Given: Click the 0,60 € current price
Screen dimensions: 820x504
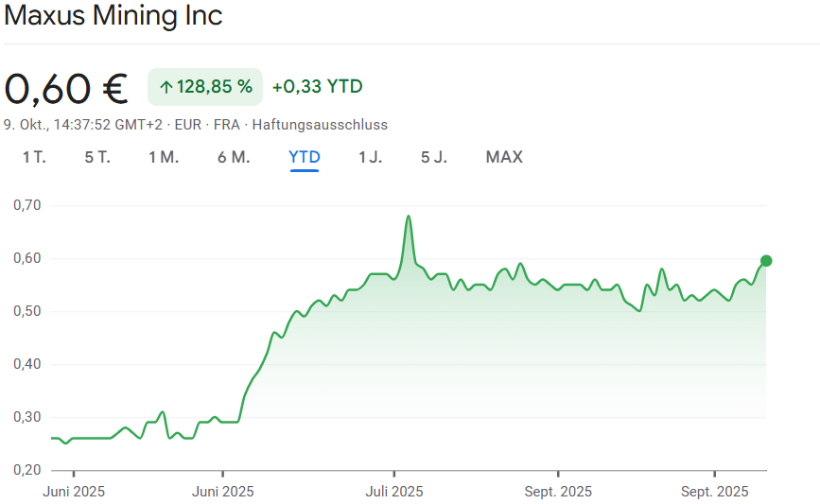Looking at the screenshot, I should 66,88.
